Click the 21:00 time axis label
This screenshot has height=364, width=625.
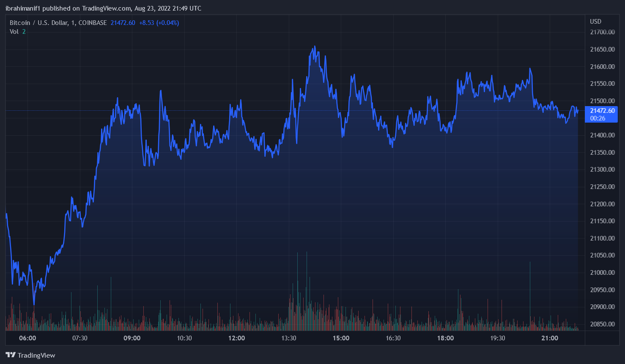550,338
